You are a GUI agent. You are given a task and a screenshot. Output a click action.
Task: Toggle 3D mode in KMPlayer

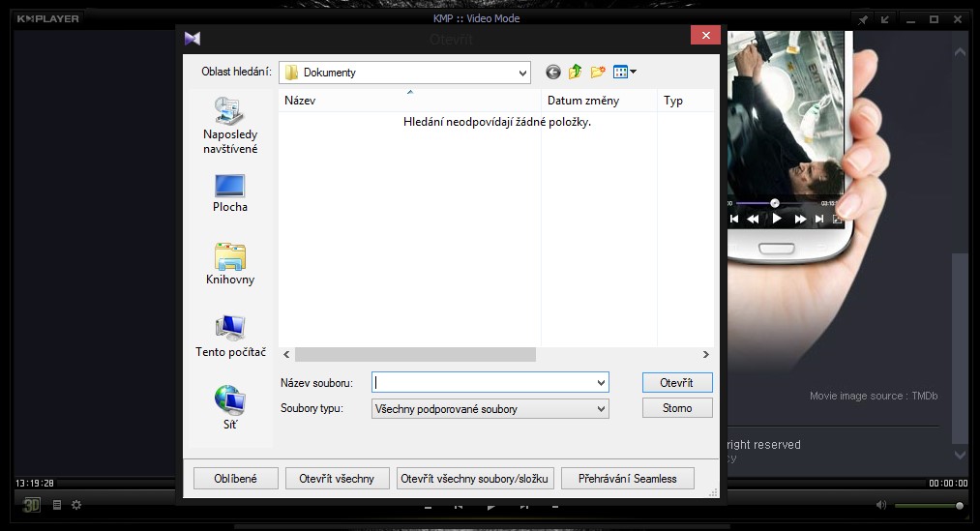pyautogui.click(x=31, y=505)
